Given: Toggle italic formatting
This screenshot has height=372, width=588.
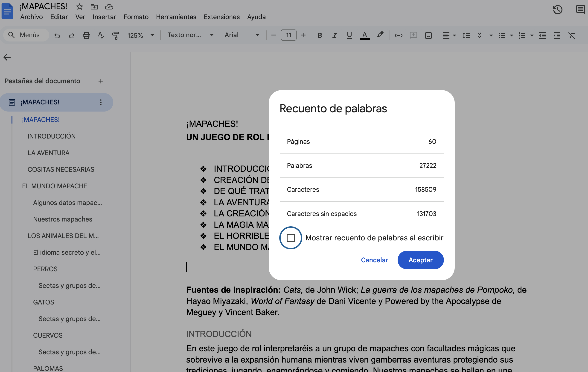Looking at the screenshot, I should point(335,35).
